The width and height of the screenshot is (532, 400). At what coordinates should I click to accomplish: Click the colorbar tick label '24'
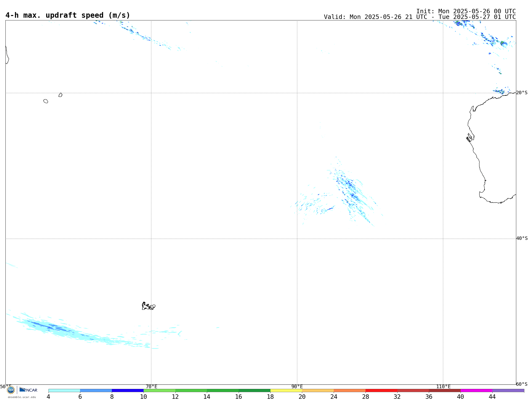(334, 397)
